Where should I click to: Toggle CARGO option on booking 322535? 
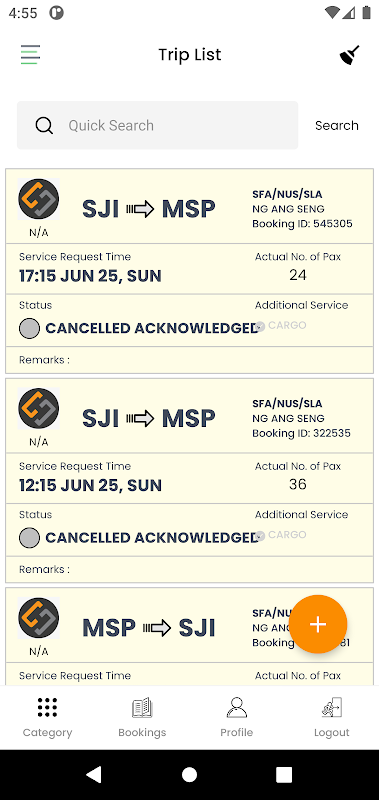281,535
